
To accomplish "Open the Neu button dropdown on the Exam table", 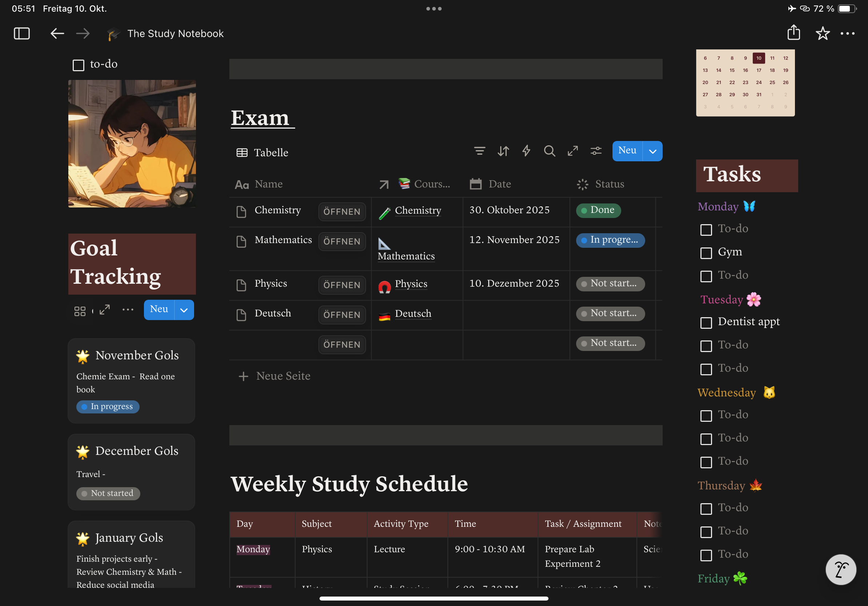I will [652, 151].
